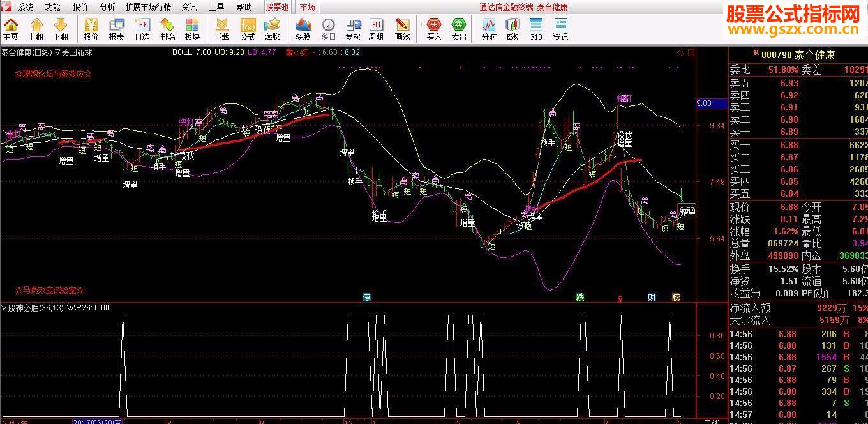Click the green 卖出 sell icon
The width and height of the screenshot is (868, 424).
(x=459, y=29)
